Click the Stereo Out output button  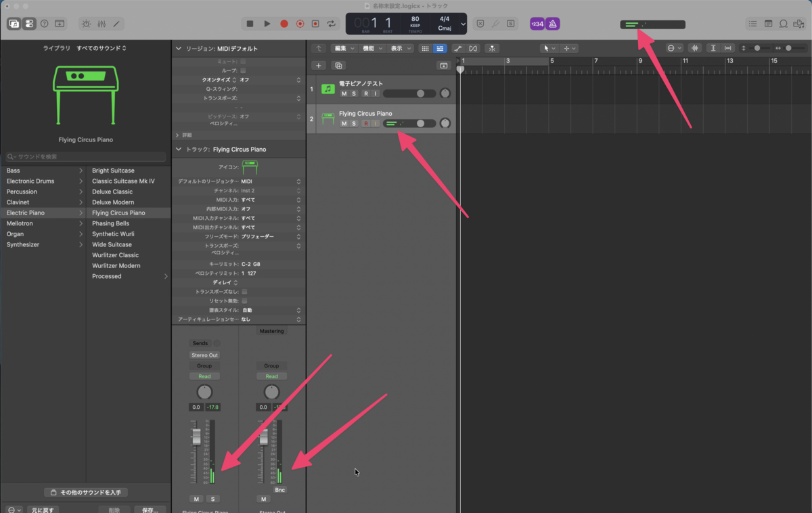click(x=204, y=355)
